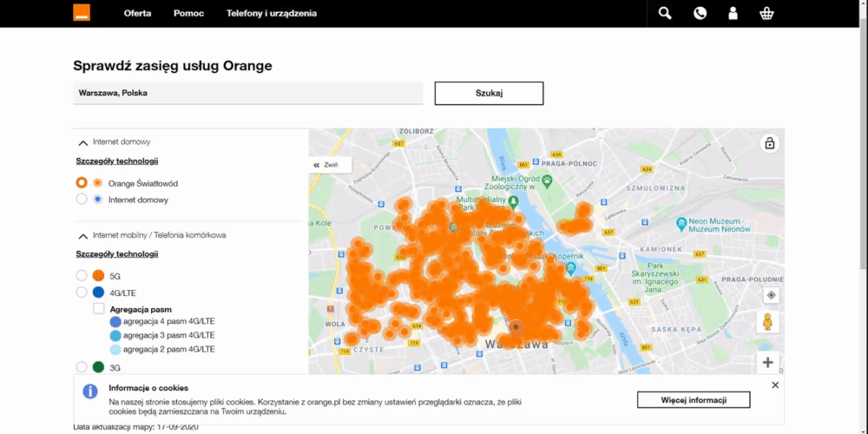868x434 pixels.
Task: Click the green 3G color swatch
Action: tap(99, 367)
